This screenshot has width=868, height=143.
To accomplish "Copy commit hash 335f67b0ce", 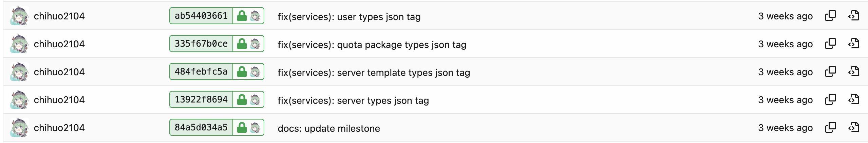I will [x=830, y=44].
